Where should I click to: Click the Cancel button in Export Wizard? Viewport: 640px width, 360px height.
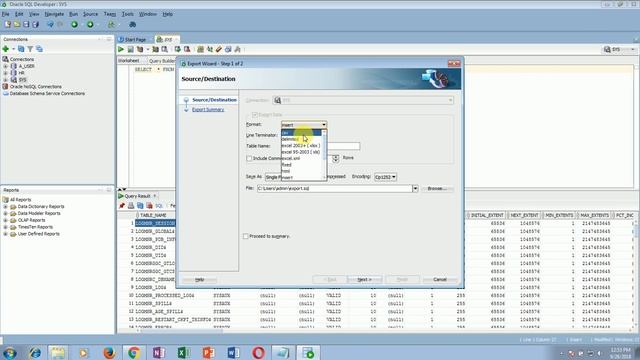(440, 280)
